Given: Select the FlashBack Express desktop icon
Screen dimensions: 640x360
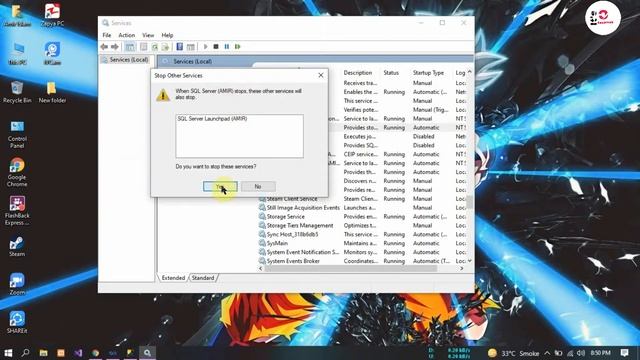Looking at the screenshot, I should coord(17,211).
